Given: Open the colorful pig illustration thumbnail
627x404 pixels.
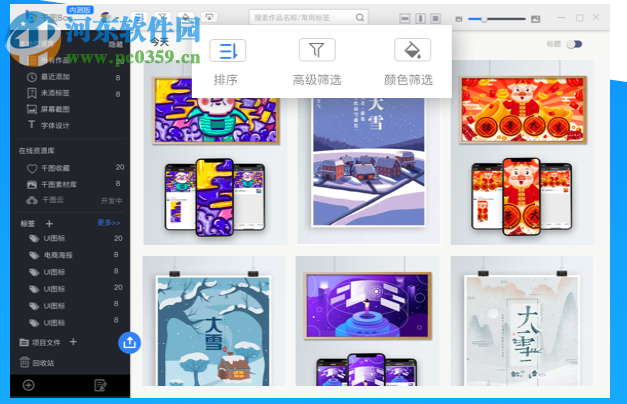Looking at the screenshot, I should pos(215,152).
